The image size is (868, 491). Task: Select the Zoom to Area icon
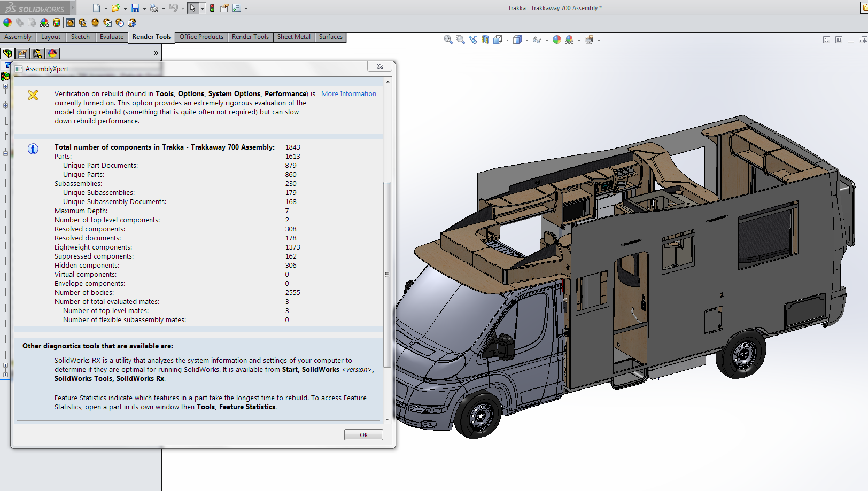[461, 40]
